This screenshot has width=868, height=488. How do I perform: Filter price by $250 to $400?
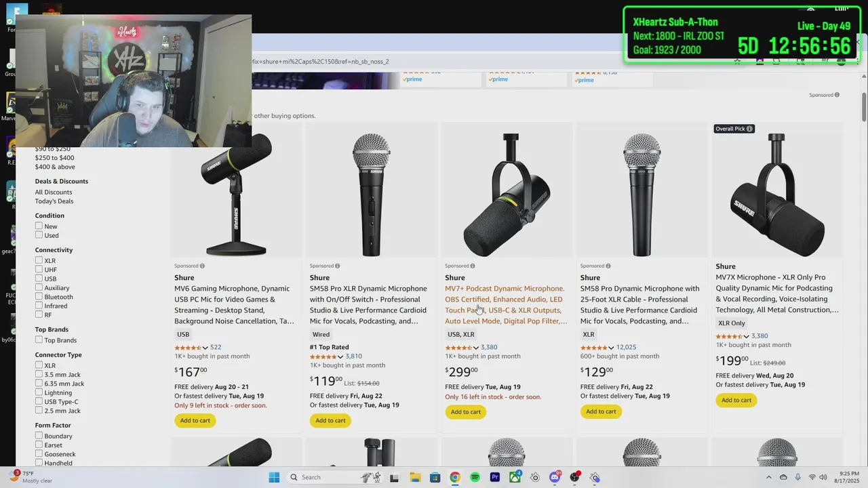pyautogui.click(x=54, y=158)
